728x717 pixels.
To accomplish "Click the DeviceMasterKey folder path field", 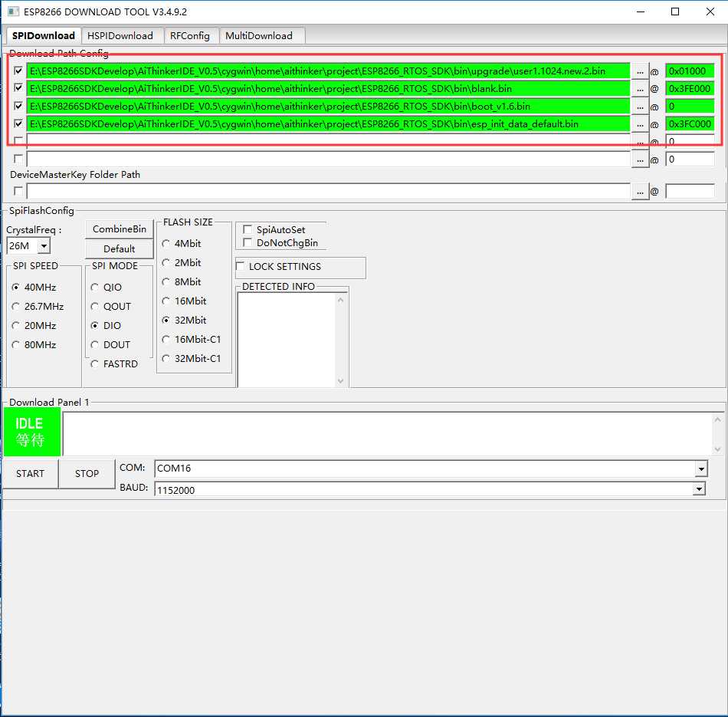I will click(x=328, y=191).
